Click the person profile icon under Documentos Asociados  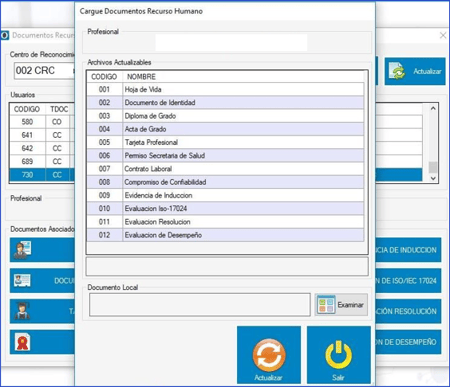coord(23,250)
